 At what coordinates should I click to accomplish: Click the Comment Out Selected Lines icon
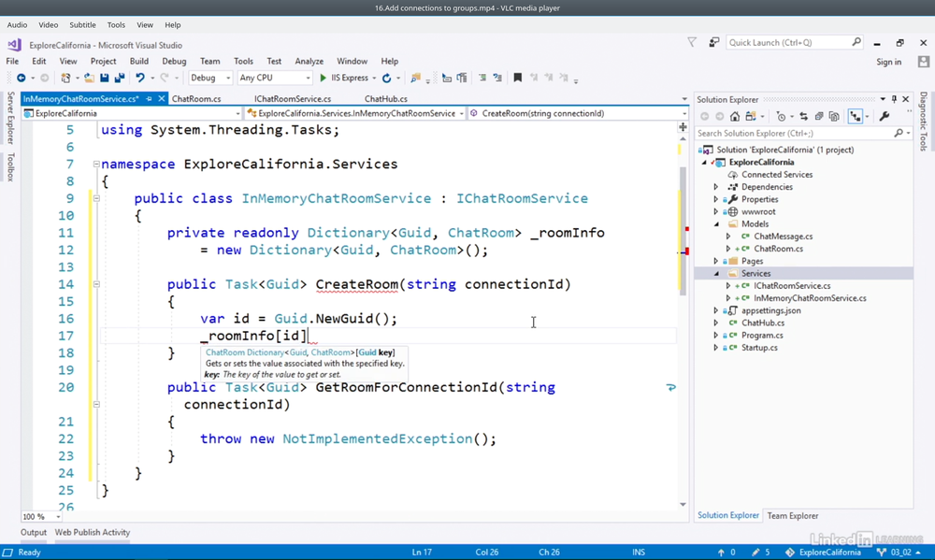[x=482, y=78]
